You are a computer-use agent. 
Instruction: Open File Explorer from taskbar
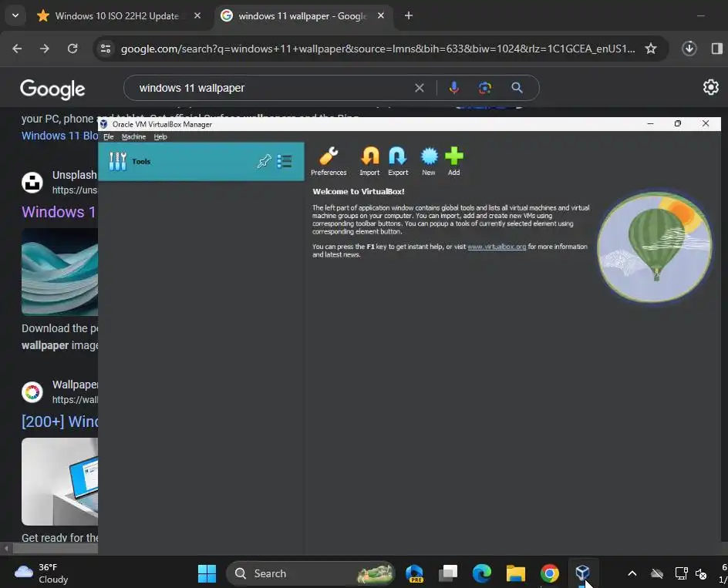516,573
